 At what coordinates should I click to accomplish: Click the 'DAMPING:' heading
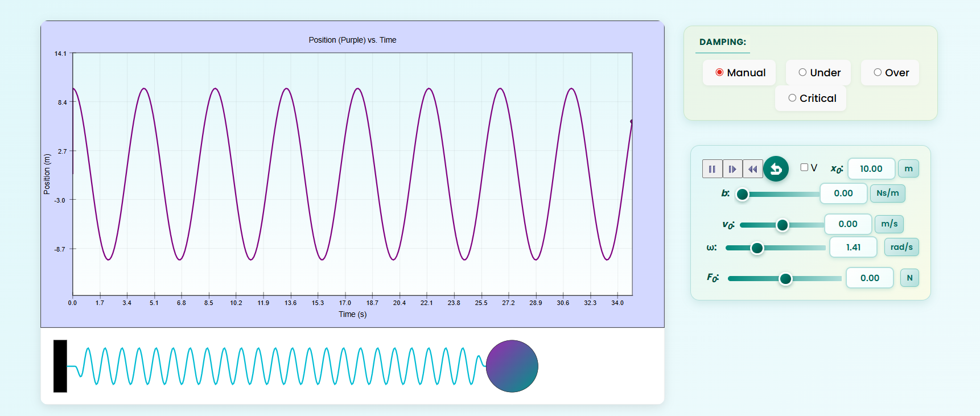click(x=723, y=42)
